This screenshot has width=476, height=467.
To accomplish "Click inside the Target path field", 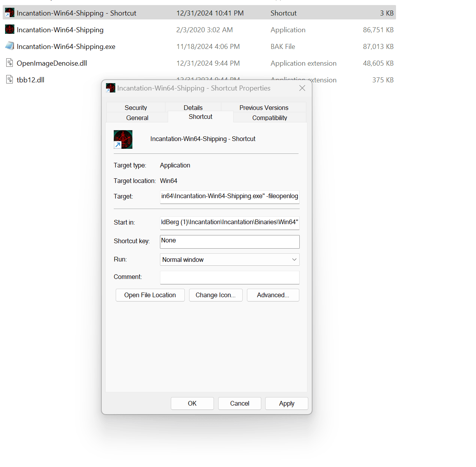I will [229, 196].
